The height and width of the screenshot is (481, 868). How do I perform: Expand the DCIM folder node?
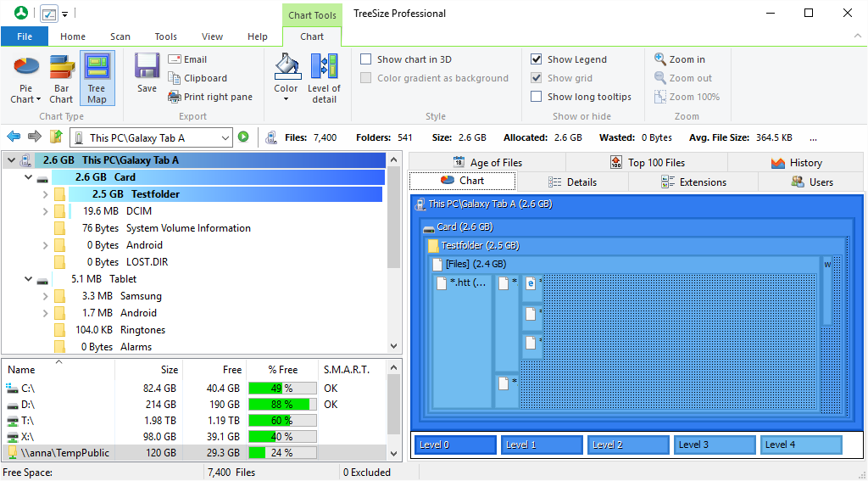(x=45, y=211)
